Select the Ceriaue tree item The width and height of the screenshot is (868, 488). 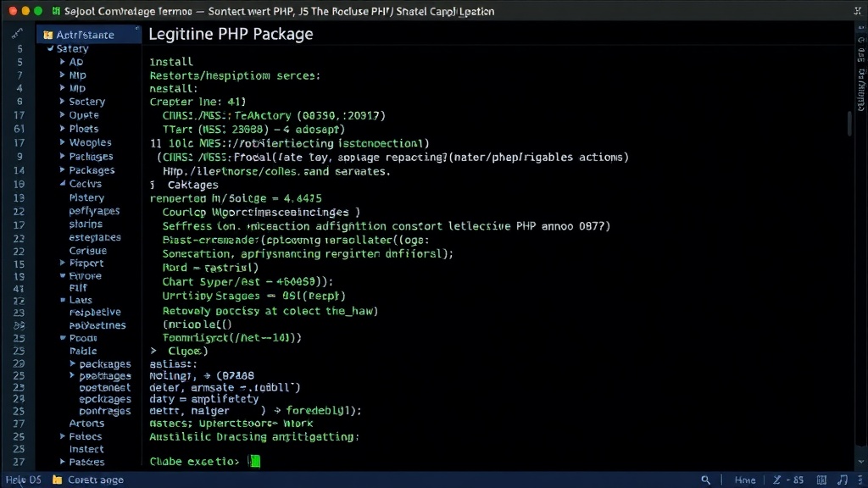click(87, 251)
